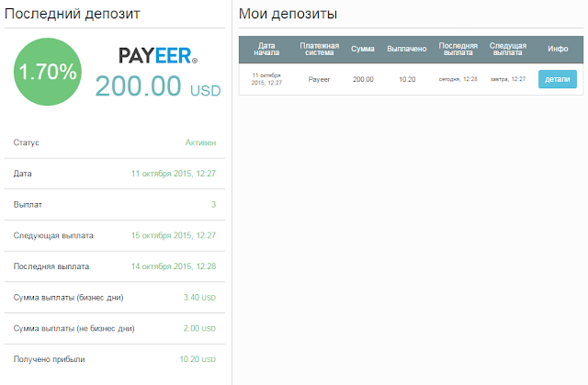This screenshot has height=385, width=588.
Task: Click the PAYEER logo
Action: 158,55
